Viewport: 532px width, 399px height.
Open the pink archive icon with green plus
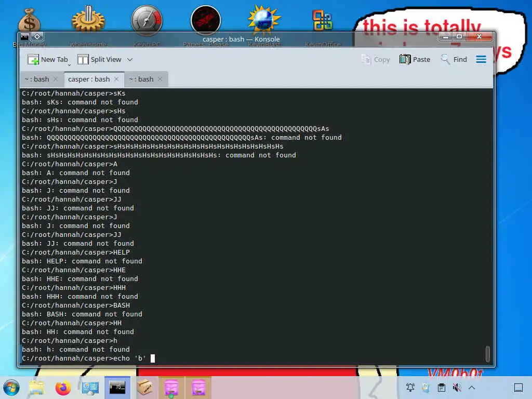pyautogui.click(x=171, y=387)
